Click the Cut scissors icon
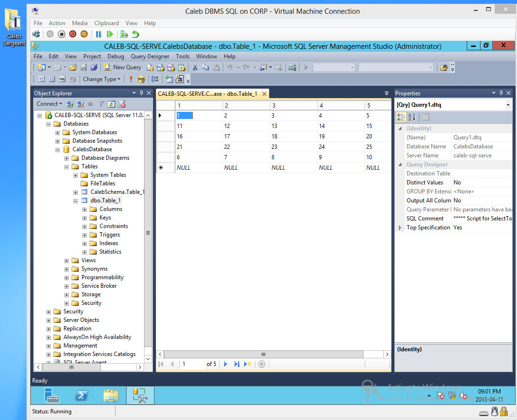This screenshot has width=517, height=420. click(x=195, y=67)
